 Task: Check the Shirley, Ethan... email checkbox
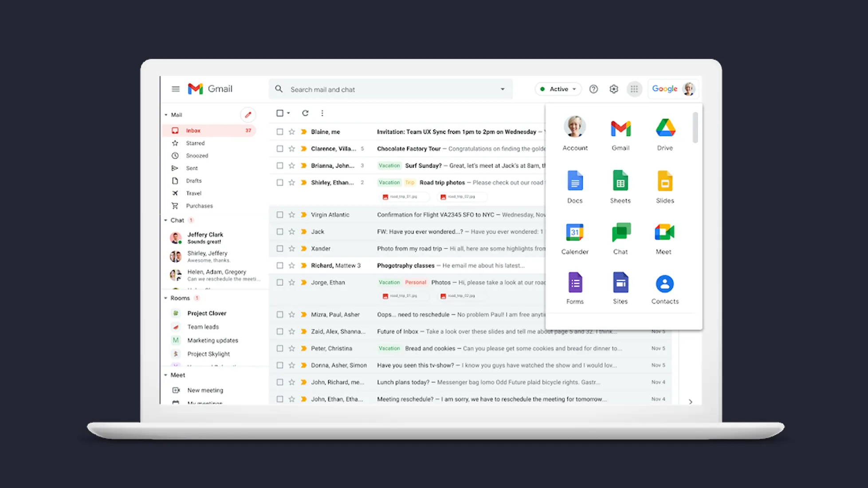pyautogui.click(x=280, y=182)
